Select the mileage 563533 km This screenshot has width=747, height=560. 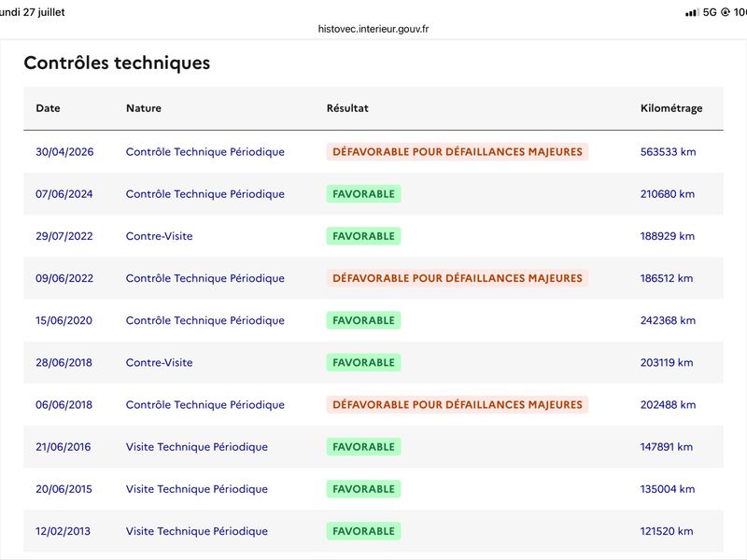[x=668, y=152]
